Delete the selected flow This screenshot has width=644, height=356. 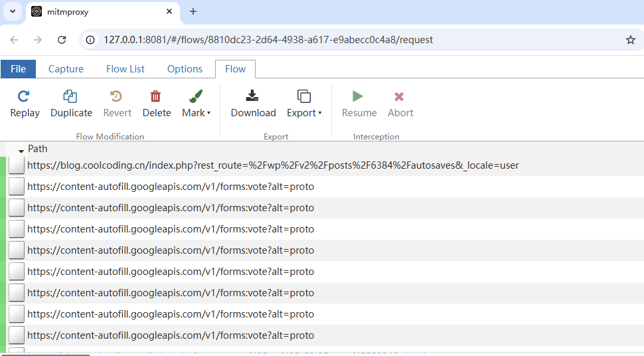coord(156,97)
